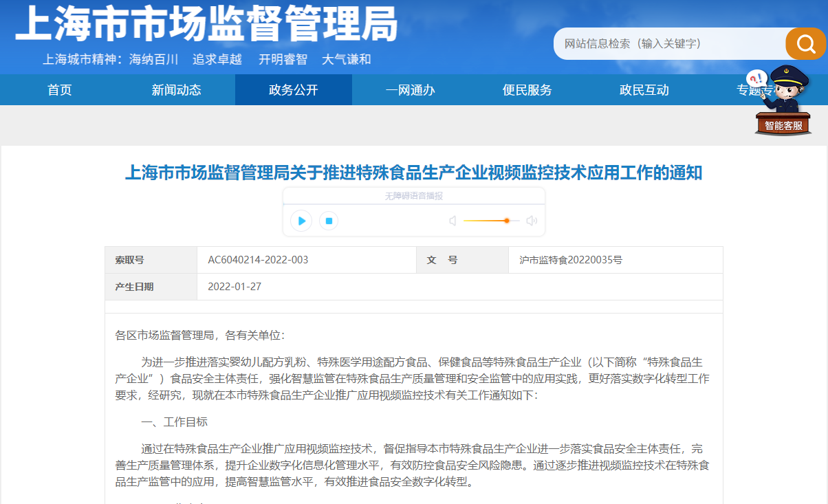Viewport: 828px width, 504px height.
Task: Open the 政民互动 section
Action: click(x=644, y=90)
